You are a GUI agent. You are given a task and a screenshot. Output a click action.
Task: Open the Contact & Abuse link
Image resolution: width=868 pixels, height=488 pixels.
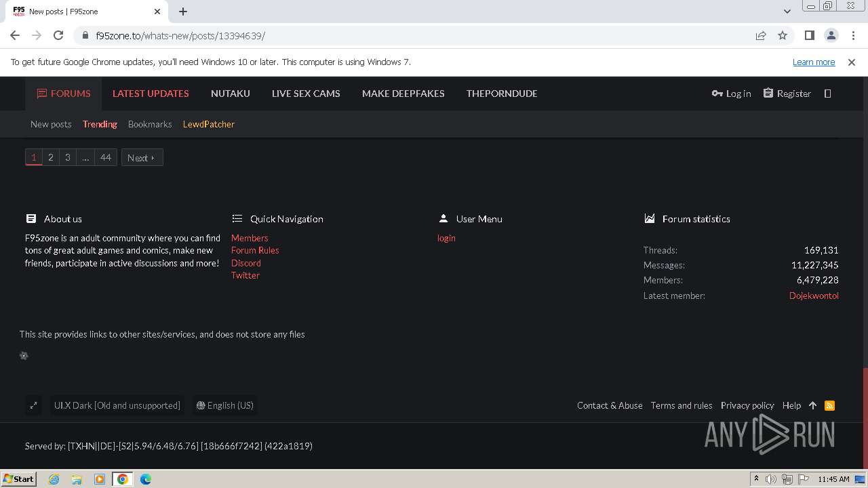pyautogui.click(x=610, y=405)
